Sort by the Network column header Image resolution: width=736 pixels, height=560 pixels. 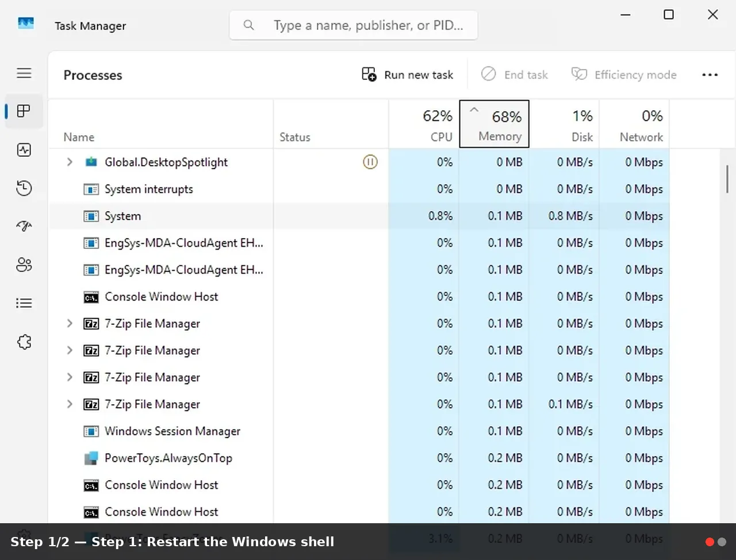635,124
